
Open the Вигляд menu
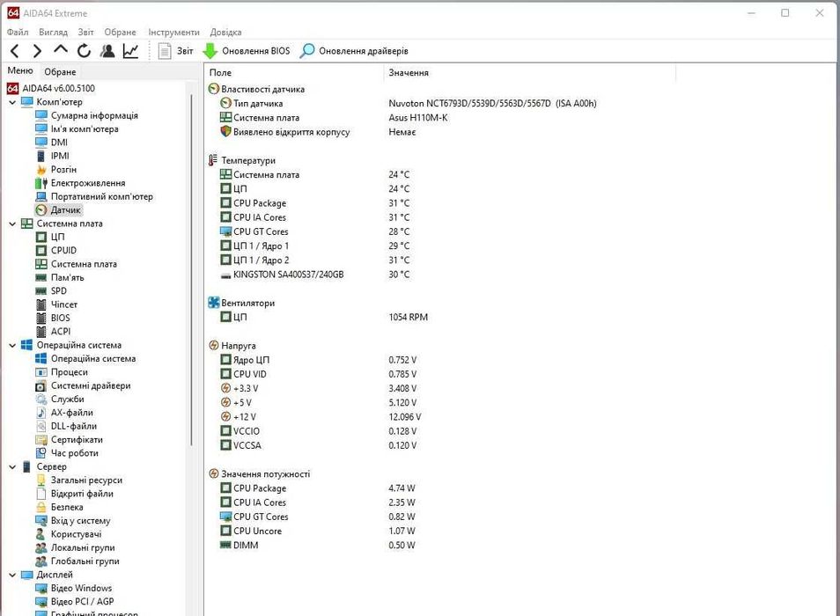click(53, 32)
